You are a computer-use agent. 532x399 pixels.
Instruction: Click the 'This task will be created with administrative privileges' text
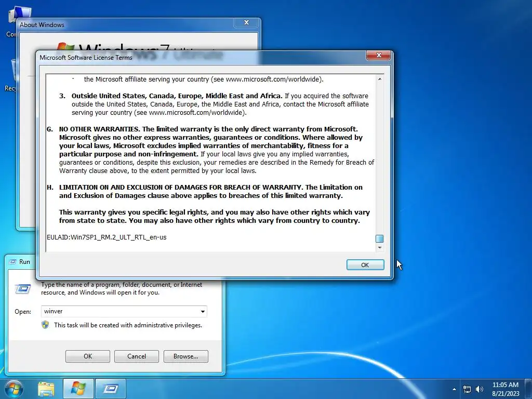pyautogui.click(x=128, y=325)
